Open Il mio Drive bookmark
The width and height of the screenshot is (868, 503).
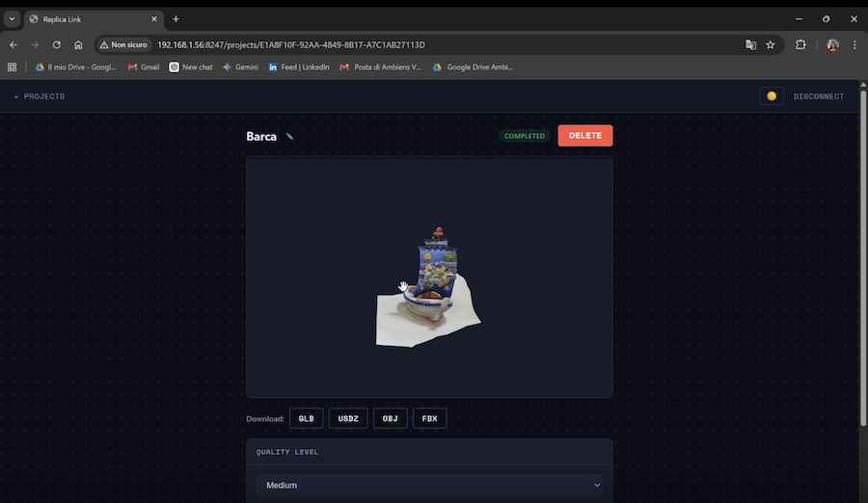[76, 66]
